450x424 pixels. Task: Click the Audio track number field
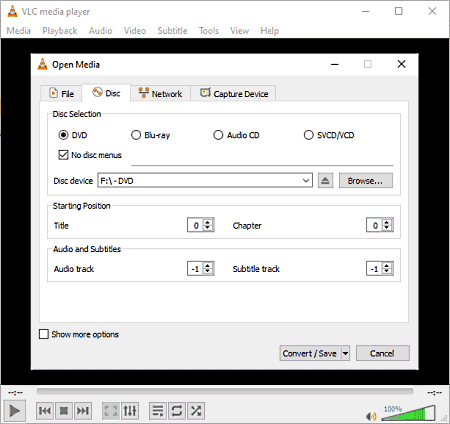click(195, 269)
